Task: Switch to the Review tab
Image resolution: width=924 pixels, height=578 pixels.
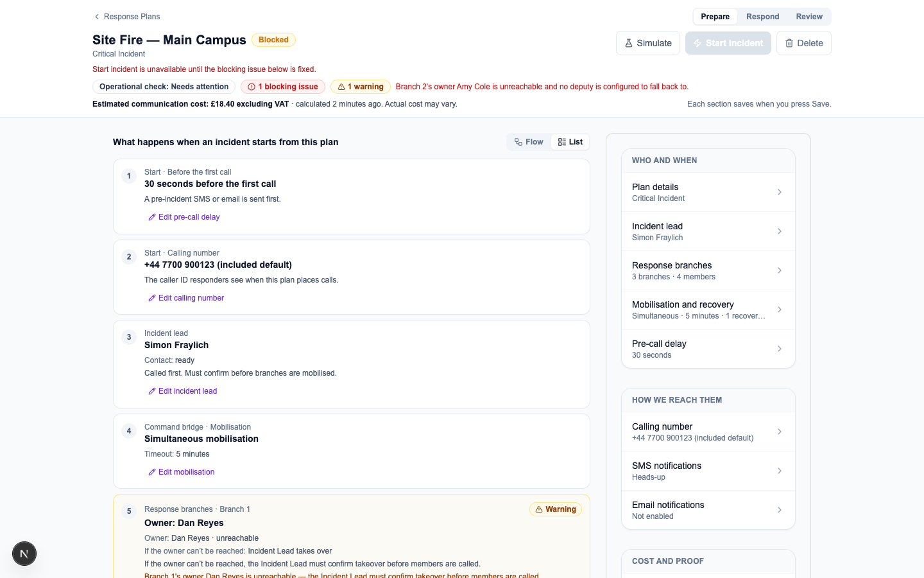Action: 809,17
